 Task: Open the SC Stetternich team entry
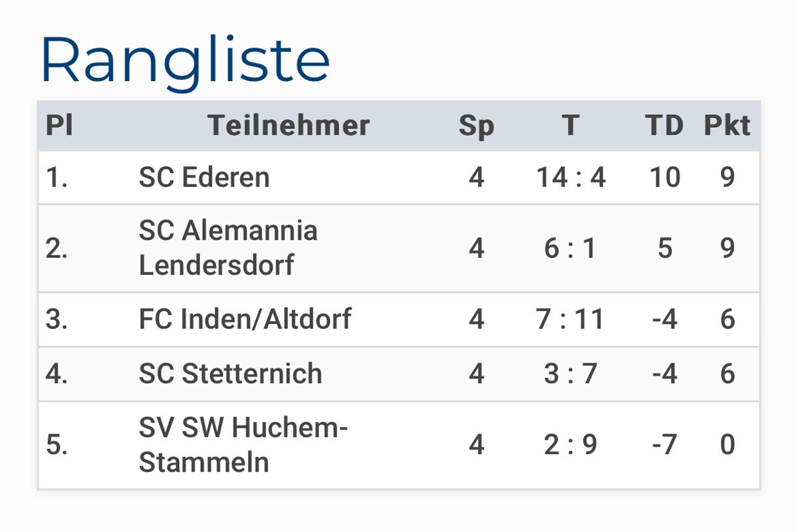point(230,374)
